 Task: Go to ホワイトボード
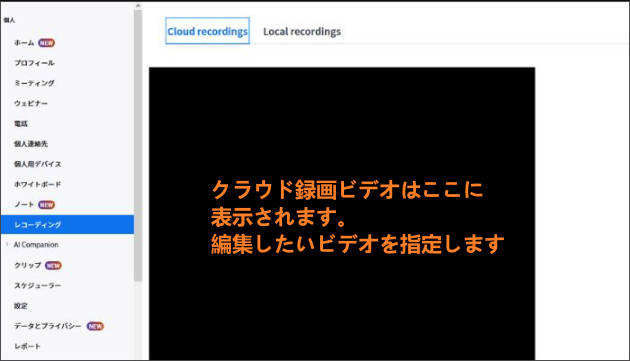[x=38, y=184]
